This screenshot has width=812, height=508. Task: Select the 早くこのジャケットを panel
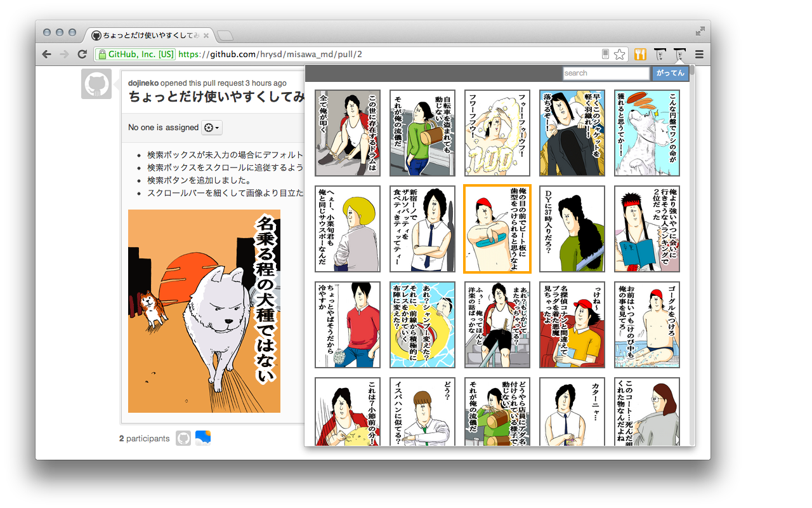pyautogui.click(x=572, y=133)
